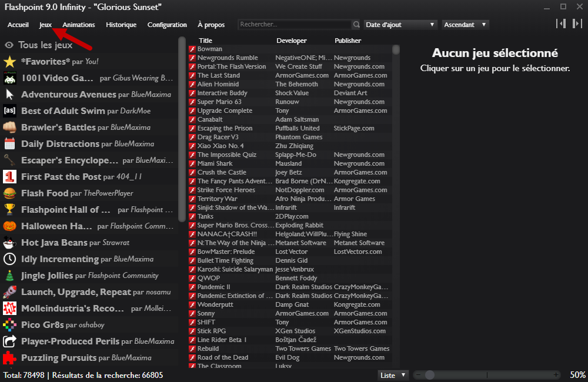
Task: Click the Flashpoint Hall of Fame trophy icon
Action: (x=10, y=210)
